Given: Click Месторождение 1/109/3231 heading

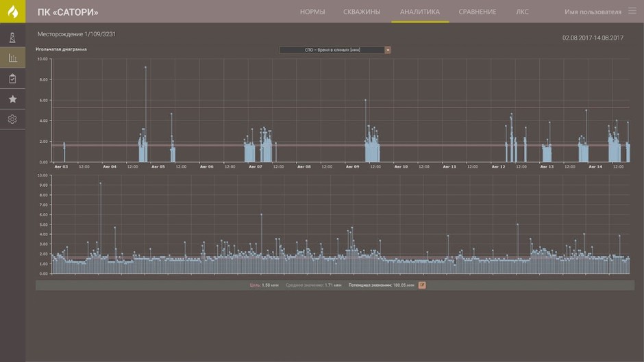Looking at the screenshot, I should pyautogui.click(x=77, y=34).
